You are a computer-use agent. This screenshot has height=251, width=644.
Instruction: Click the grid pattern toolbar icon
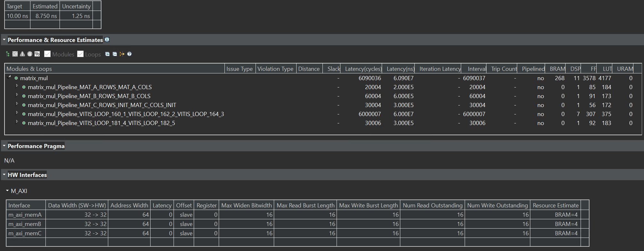tap(15, 54)
